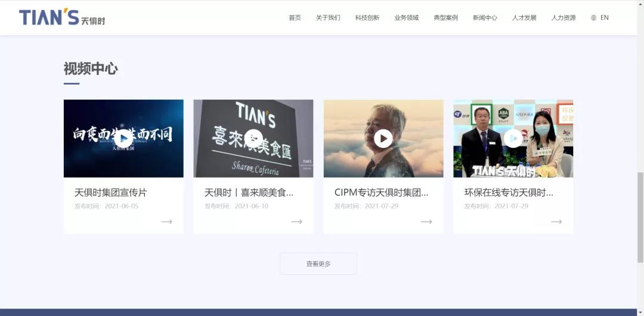Image resolution: width=644 pixels, height=316 pixels.
Task: Click the arrow under CIPM专访 card
Action: [426, 222]
